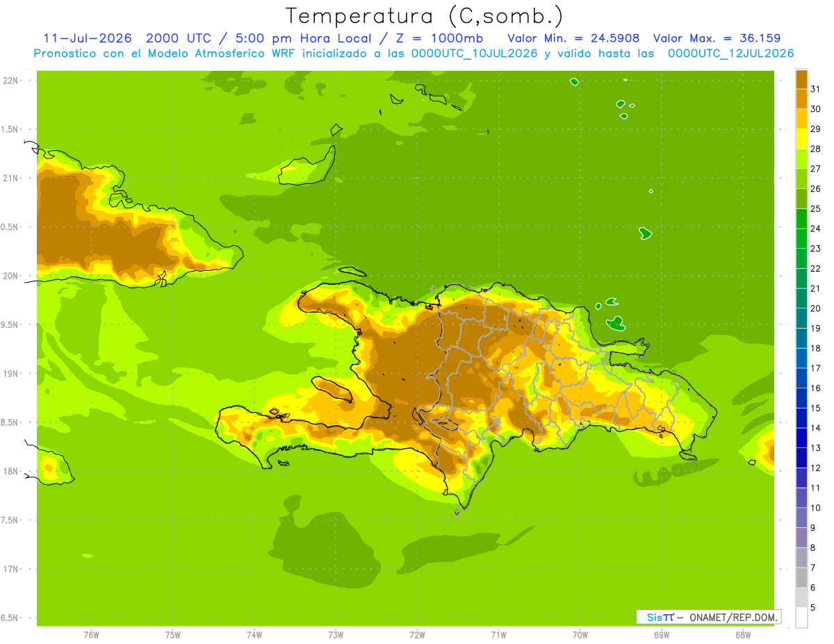Click legend value "17" on the color bar
The height and width of the screenshot is (644, 834).
point(816,368)
